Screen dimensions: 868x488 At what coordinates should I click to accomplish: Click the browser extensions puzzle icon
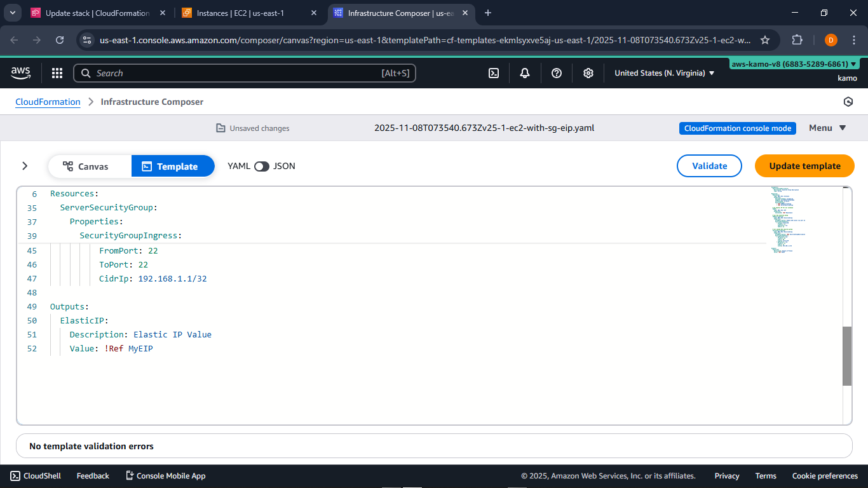coord(797,39)
